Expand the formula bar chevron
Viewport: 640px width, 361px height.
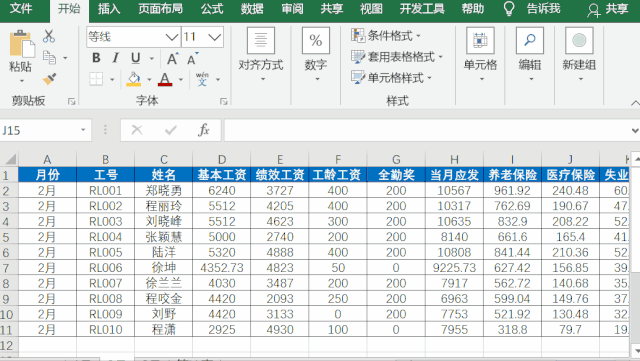635,131
